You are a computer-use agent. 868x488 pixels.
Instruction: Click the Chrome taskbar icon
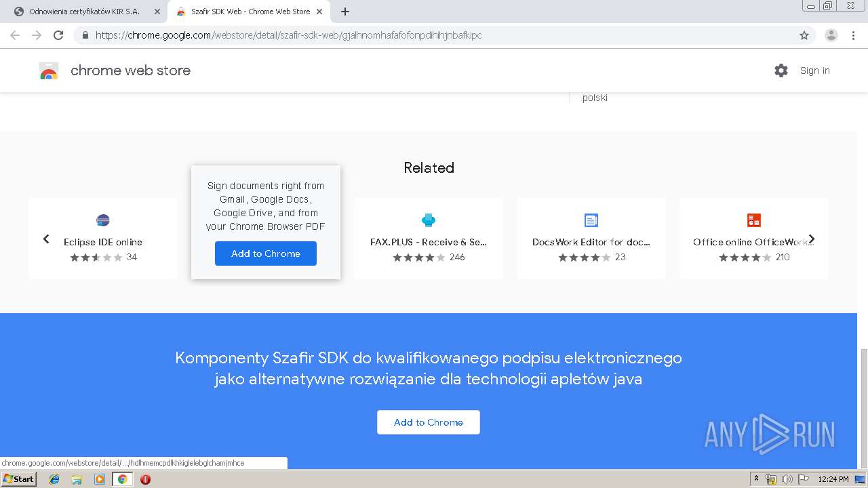click(122, 479)
